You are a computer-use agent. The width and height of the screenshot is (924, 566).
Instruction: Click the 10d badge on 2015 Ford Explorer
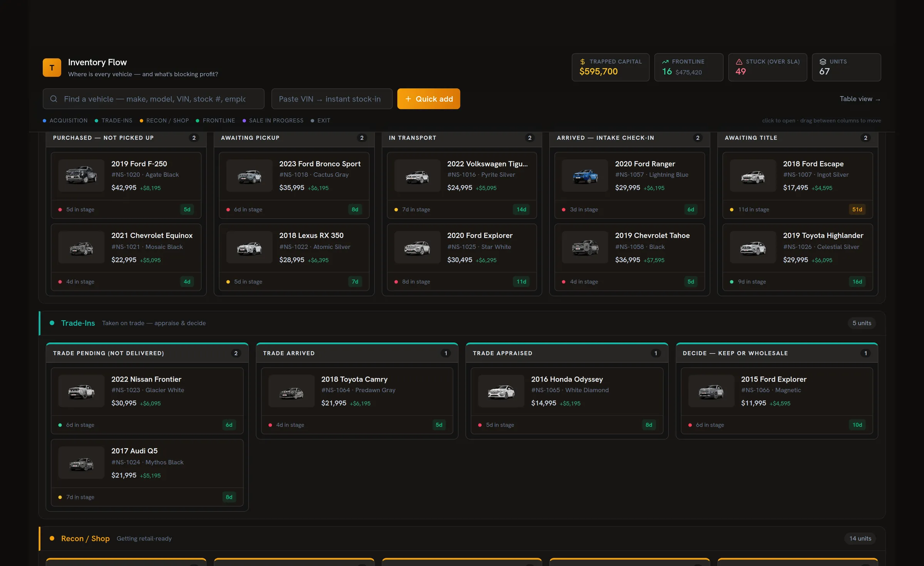pyautogui.click(x=857, y=425)
